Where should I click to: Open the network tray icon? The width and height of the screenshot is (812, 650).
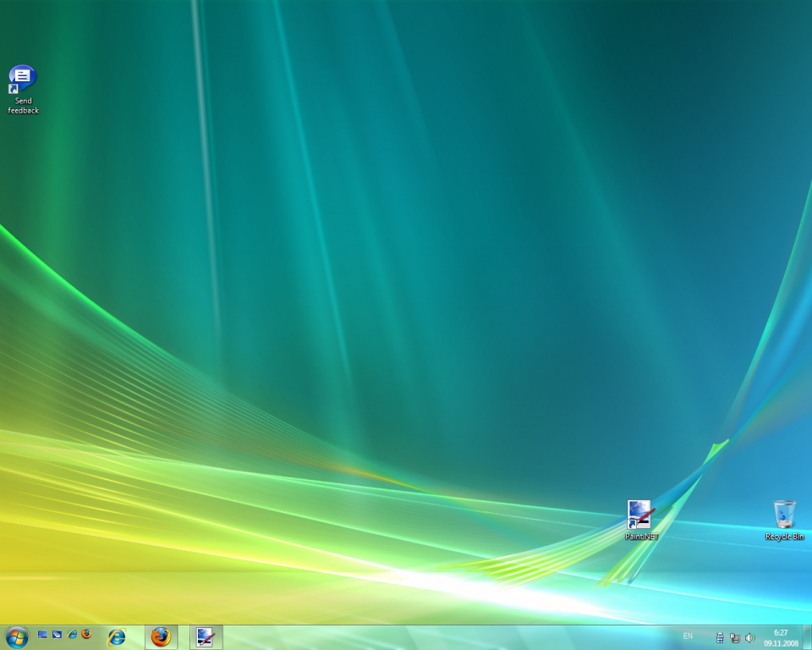click(x=735, y=638)
